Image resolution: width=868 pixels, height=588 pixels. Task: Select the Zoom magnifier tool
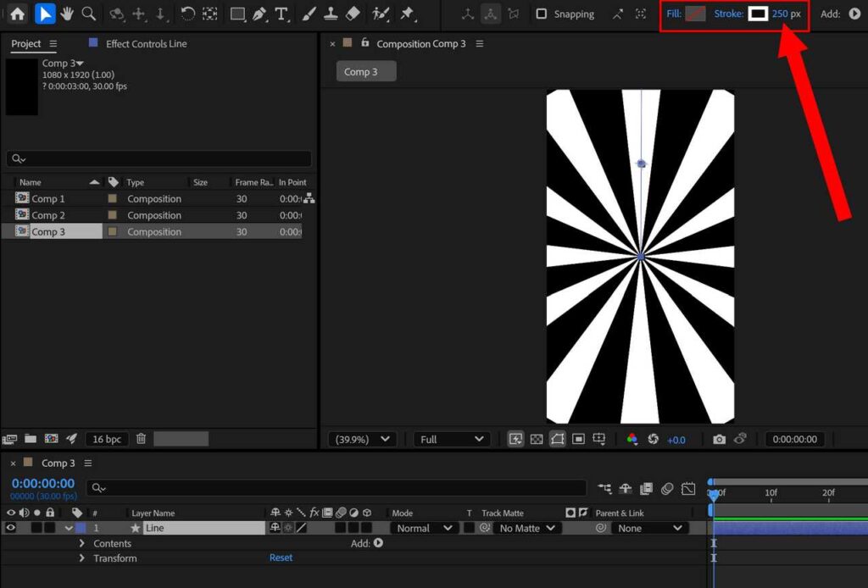[x=88, y=14]
